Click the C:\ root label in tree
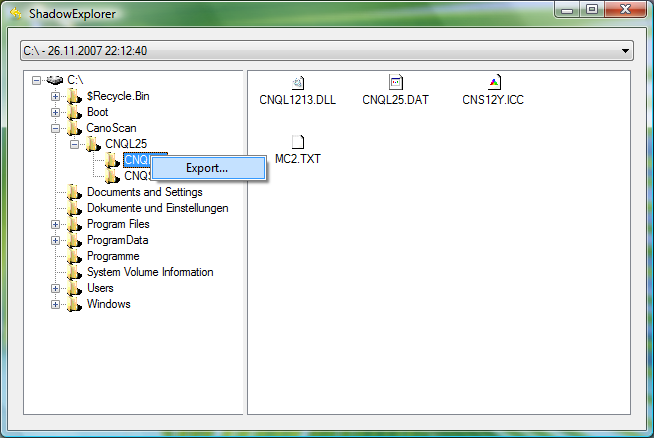 (75, 80)
